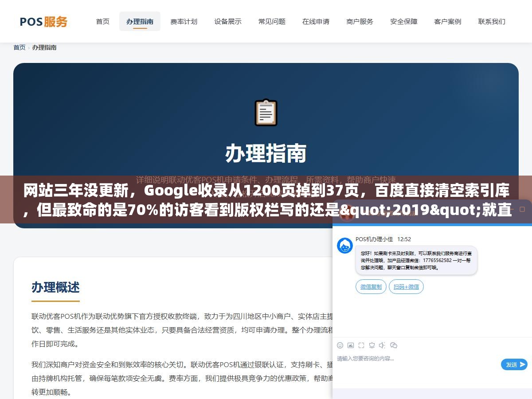Image resolution: width=532 pixels, height=399 pixels.
Task: Open the 费率计划 menu item
Action: click(x=184, y=21)
